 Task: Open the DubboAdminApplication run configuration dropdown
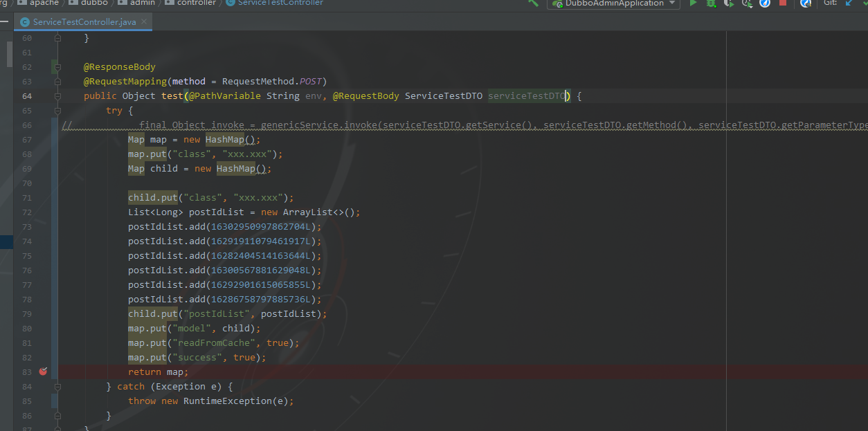(x=613, y=3)
